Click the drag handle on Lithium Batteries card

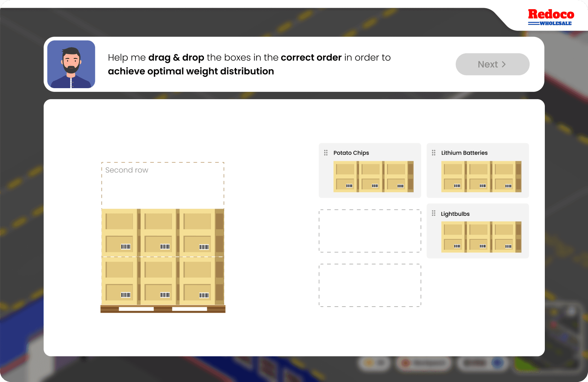pos(434,153)
